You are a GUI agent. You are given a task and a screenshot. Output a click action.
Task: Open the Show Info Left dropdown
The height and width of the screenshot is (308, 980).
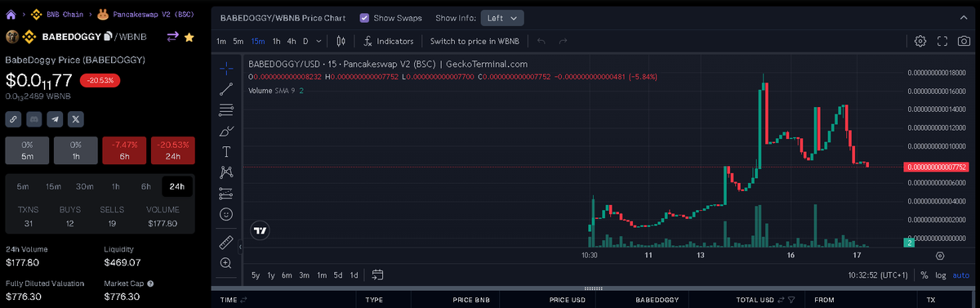point(502,17)
